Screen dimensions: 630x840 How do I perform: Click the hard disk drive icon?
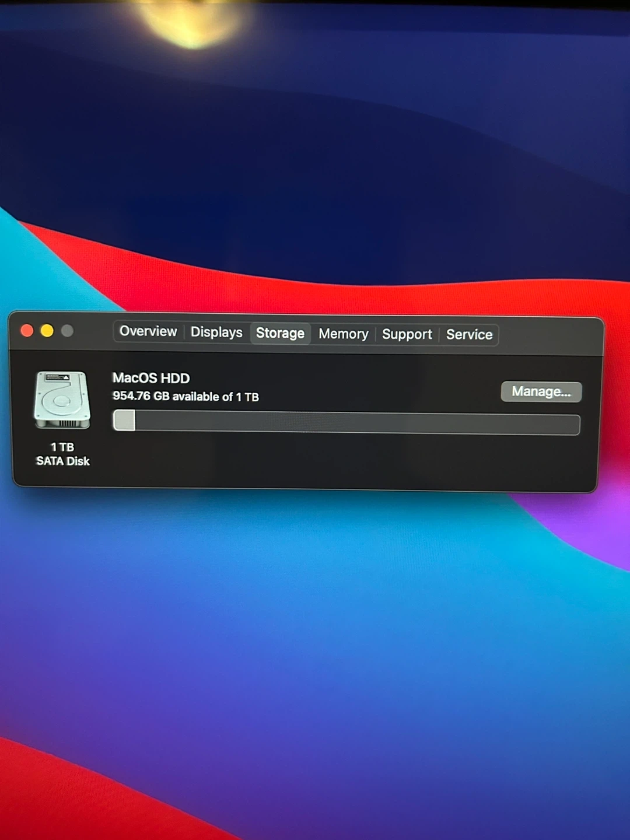point(62,400)
